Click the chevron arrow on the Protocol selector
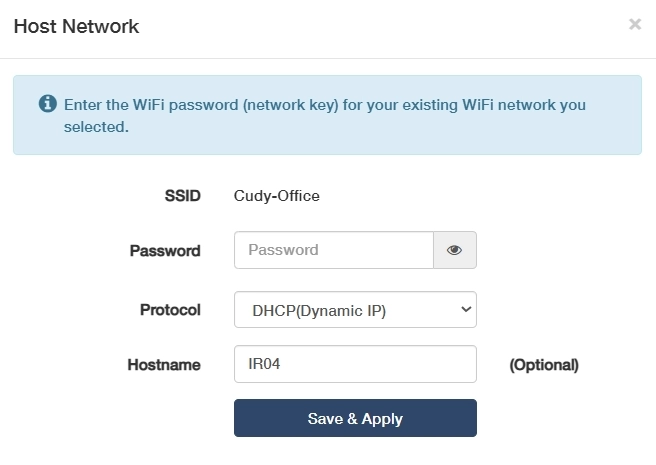 click(x=465, y=310)
